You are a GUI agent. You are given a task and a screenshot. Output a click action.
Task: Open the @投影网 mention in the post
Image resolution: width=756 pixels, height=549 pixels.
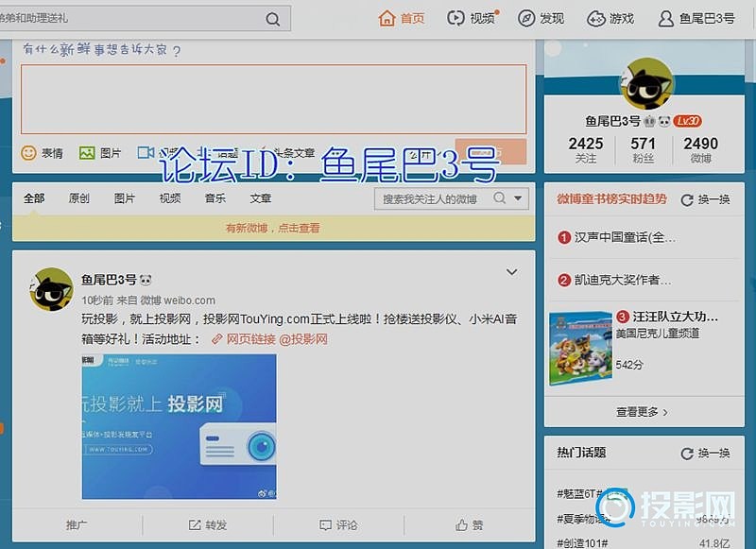(x=303, y=339)
